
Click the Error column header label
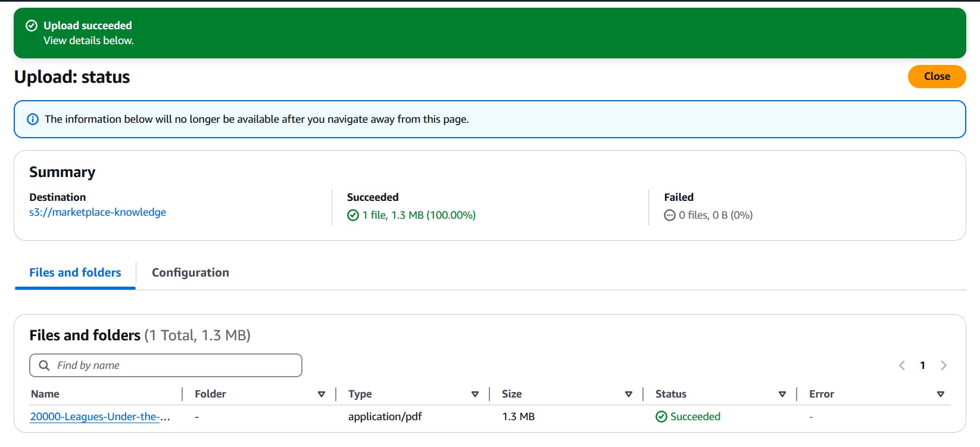tap(822, 394)
